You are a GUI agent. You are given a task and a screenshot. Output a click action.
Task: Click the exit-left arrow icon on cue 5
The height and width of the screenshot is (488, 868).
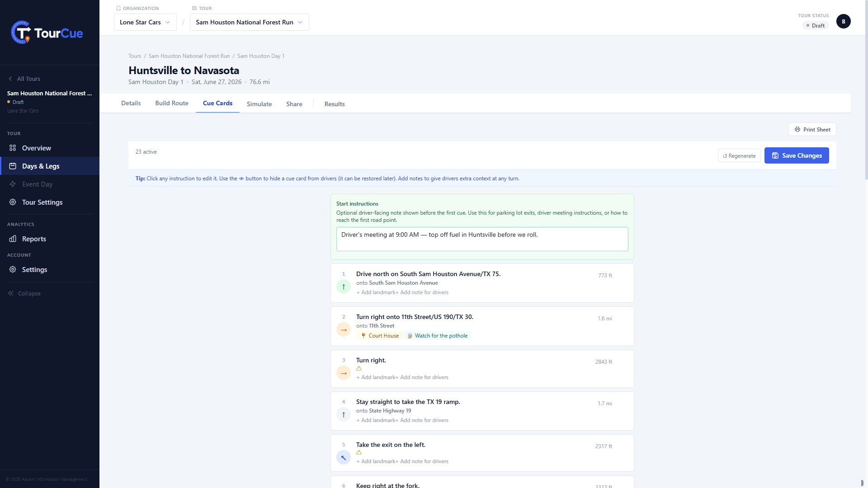point(344,457)
